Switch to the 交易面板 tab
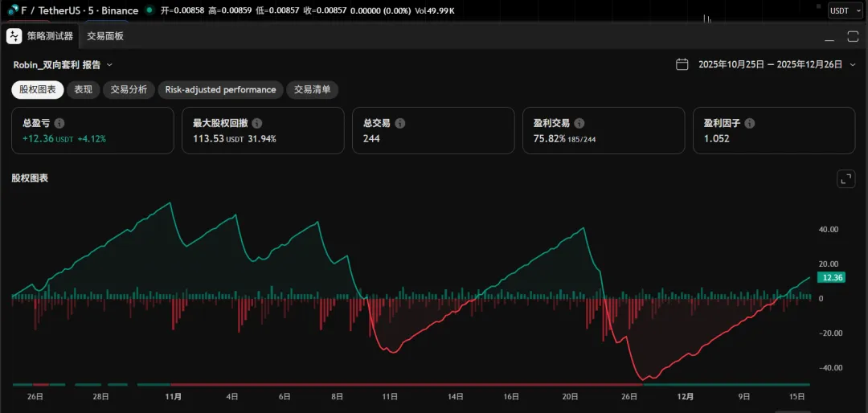Image resolution: width=868 pixels, height=413 pixels. click(105, 36)
